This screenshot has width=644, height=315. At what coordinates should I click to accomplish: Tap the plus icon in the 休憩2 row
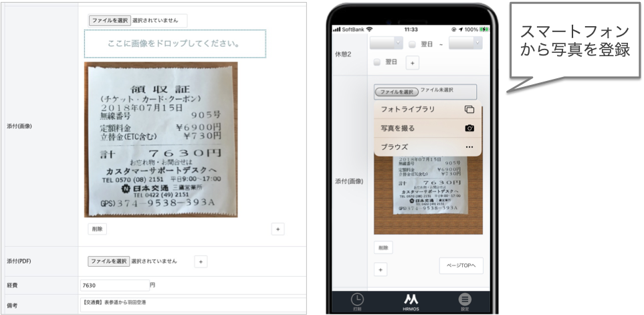point(412,62)
